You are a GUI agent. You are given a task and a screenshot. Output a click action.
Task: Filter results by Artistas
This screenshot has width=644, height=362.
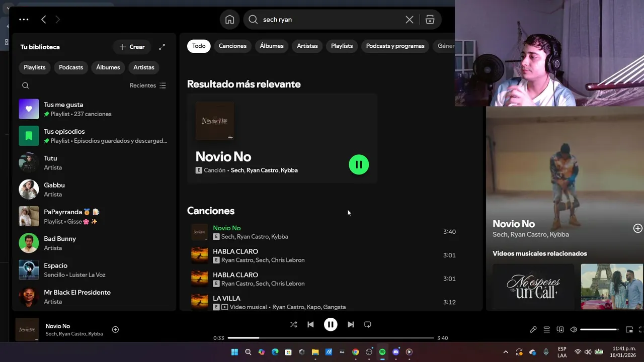[307, 46]
